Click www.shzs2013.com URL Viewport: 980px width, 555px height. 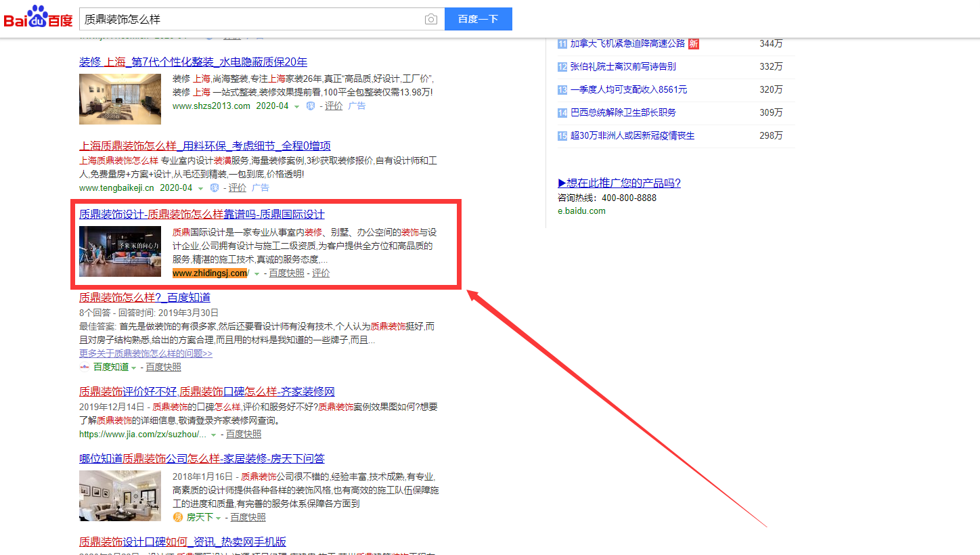(211, 106)
